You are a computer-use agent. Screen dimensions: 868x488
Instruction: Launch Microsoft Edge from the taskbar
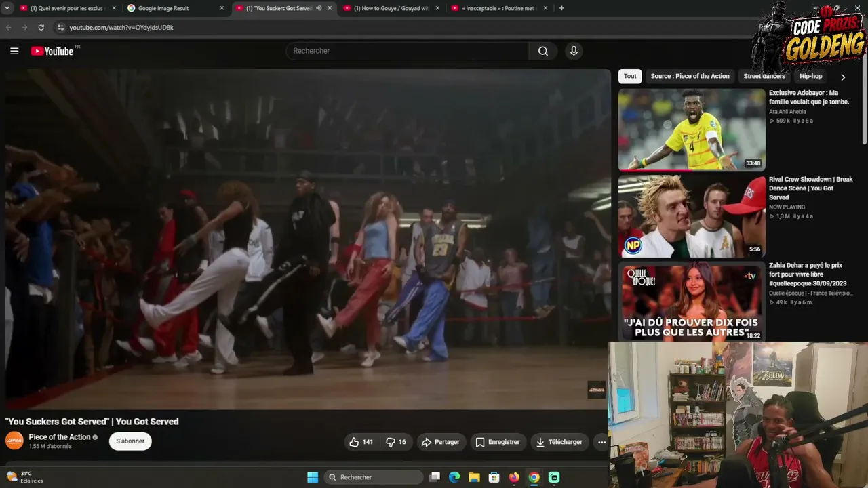[454, 477]
